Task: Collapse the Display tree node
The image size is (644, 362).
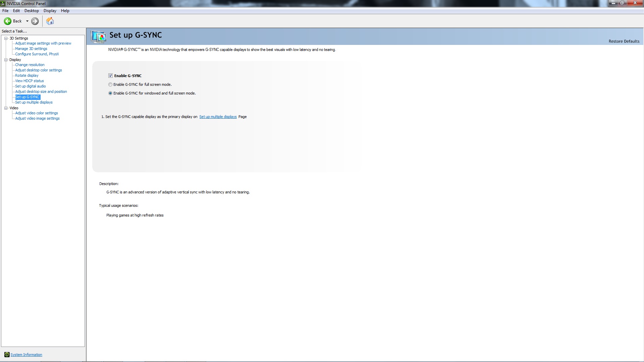Action: point(6,60)
